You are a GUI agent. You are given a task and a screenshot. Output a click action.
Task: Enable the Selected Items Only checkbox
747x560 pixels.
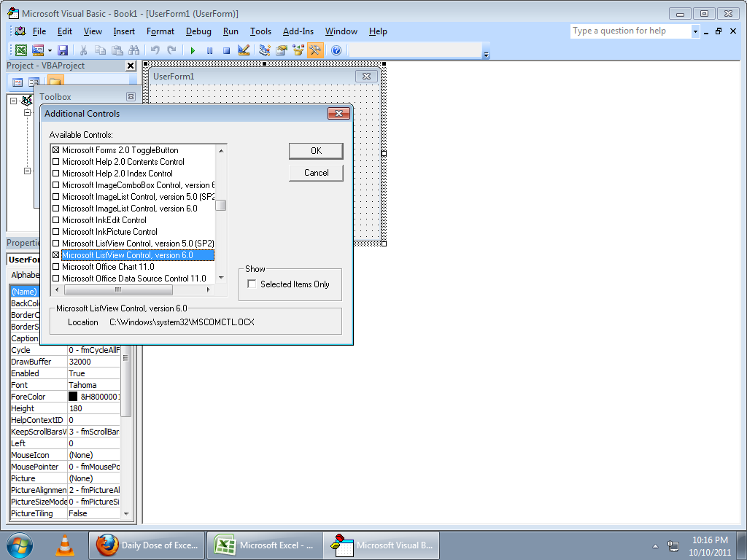[251, 284]
